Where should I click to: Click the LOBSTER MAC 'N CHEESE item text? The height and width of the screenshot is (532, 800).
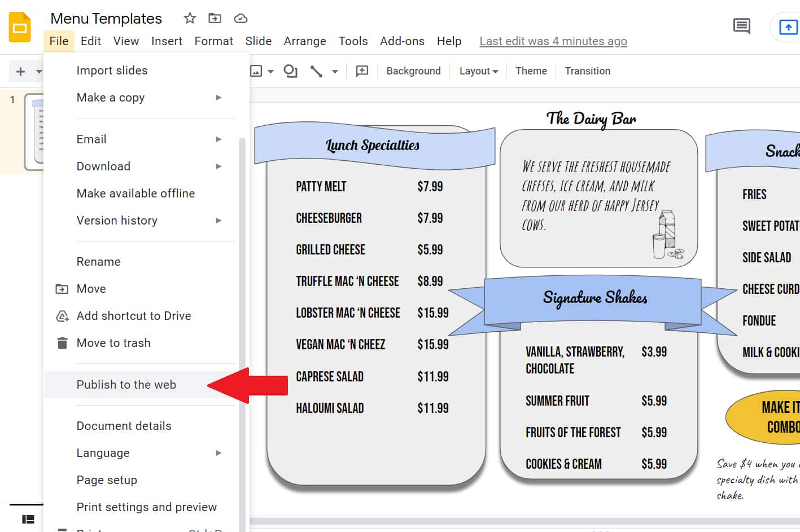pos(348,313)
